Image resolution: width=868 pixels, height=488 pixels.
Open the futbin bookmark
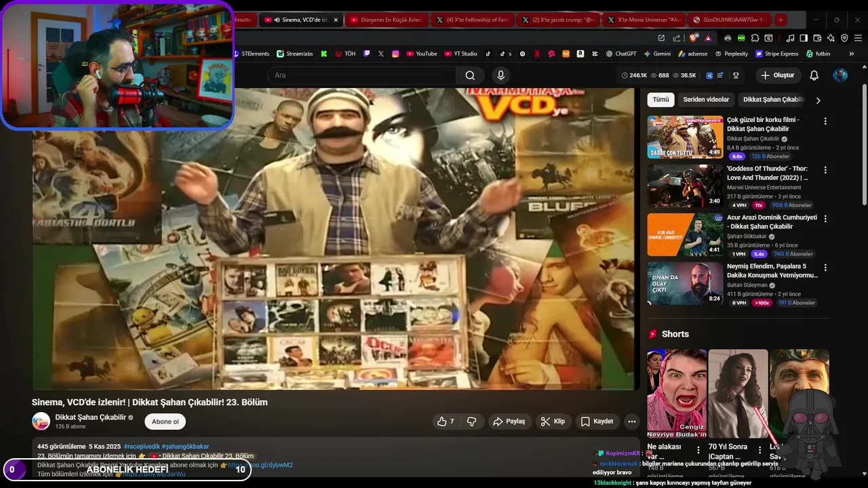pos(818,54)
